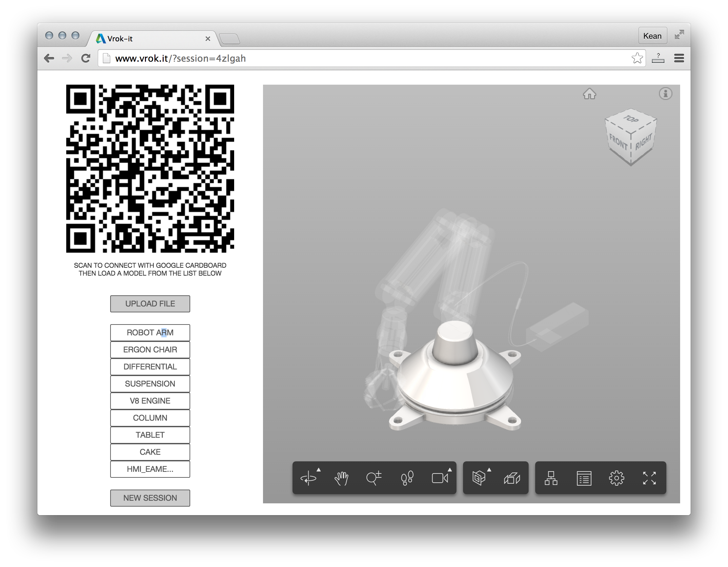728x567 pixels.
Task: Open the Model Browser hierarchy icon
Action: pos(551,478)
